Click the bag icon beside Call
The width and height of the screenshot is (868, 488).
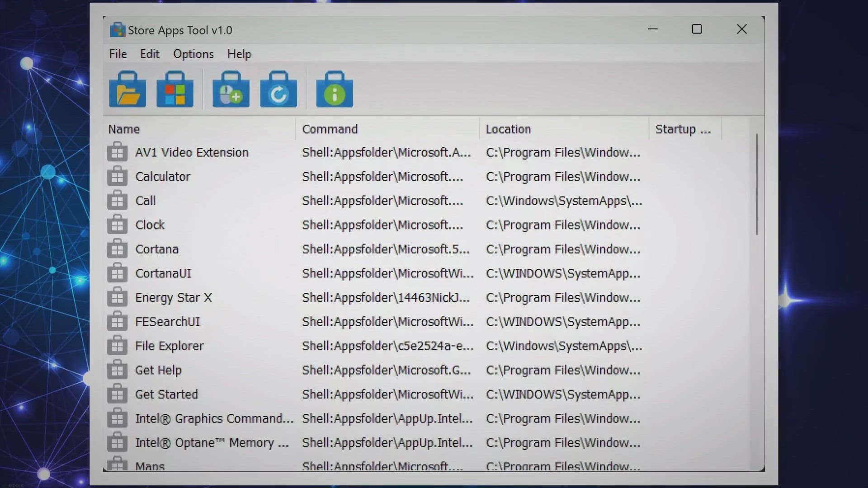[x=117, y=200]
